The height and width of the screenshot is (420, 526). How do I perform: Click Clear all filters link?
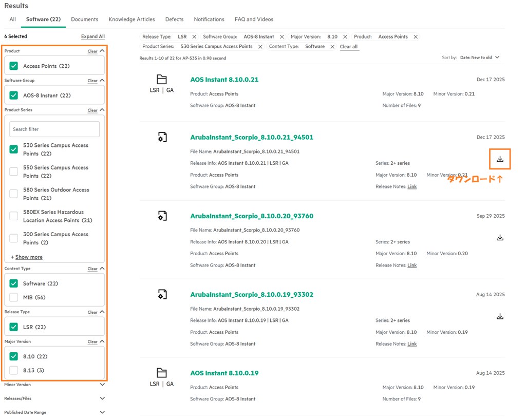point(349,47)
